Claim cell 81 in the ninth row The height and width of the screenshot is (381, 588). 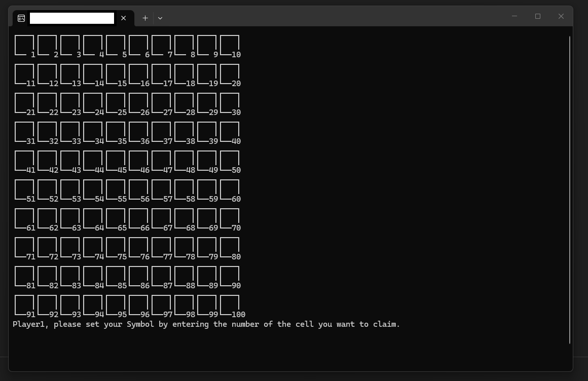click(x=24, y=276)
